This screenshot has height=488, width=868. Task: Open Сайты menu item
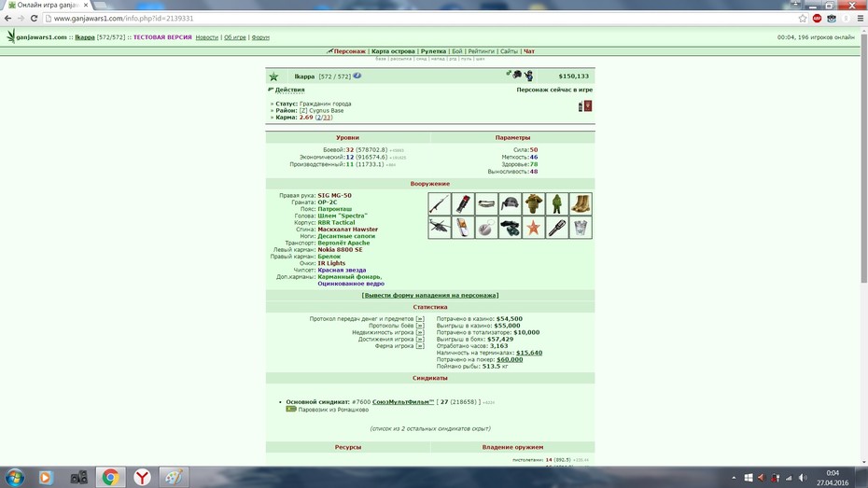pyautogui.click(x=510, y=51)
